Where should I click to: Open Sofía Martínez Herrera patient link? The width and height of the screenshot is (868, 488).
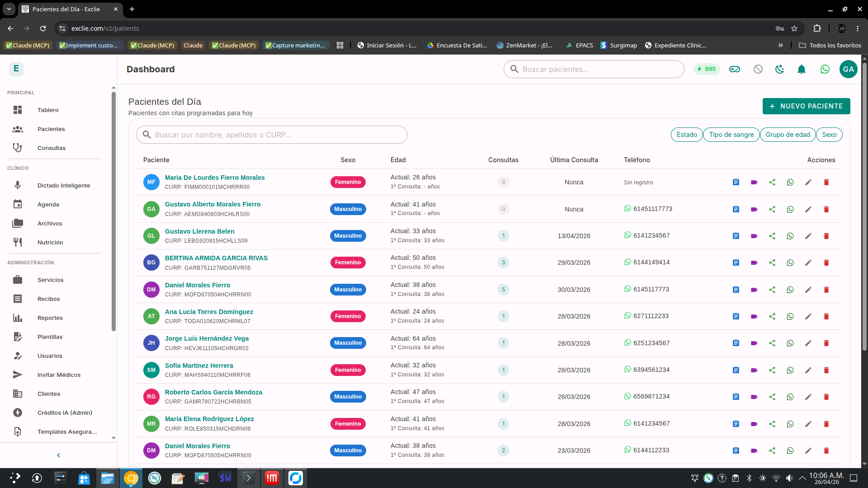[x=199, y=366]
